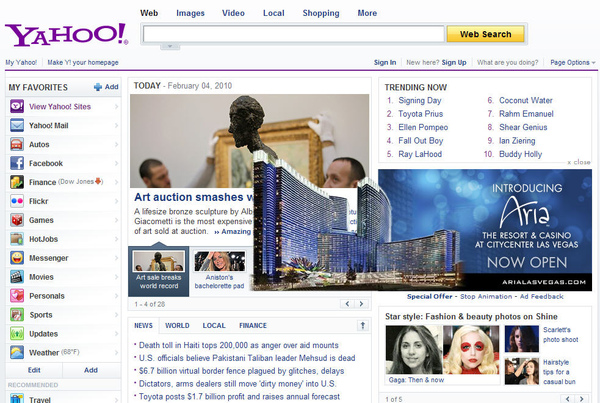This screenshot has width=600, height=403.
Task: Open the Autos car icon
Action: pos(17,144)
